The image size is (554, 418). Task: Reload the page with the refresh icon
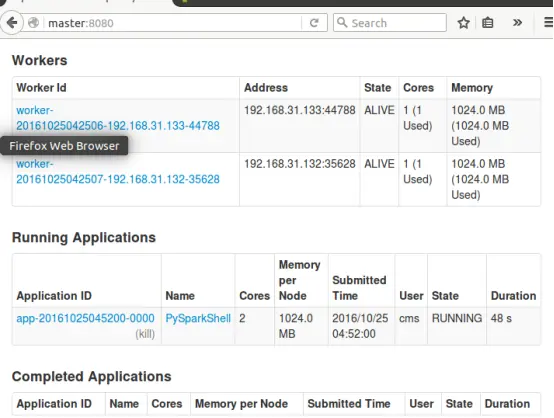(x=314, y=23)
